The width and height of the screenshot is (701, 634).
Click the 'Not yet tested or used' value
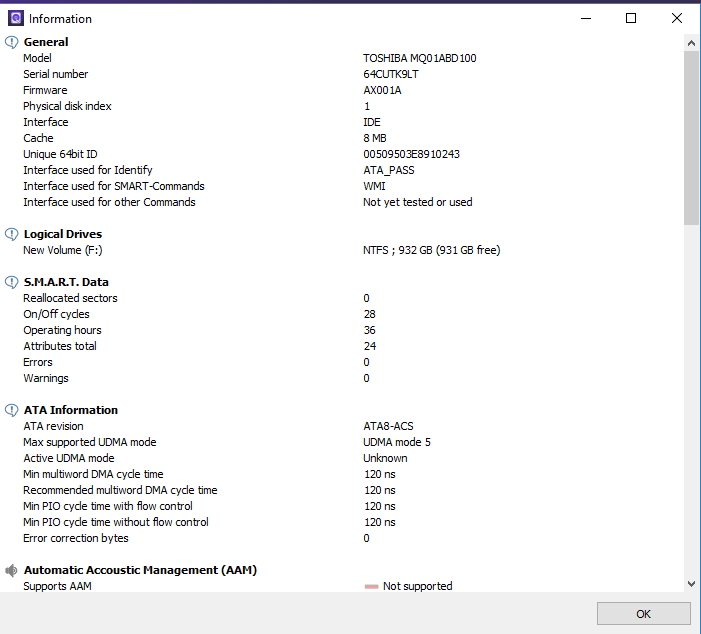point(418,202)
